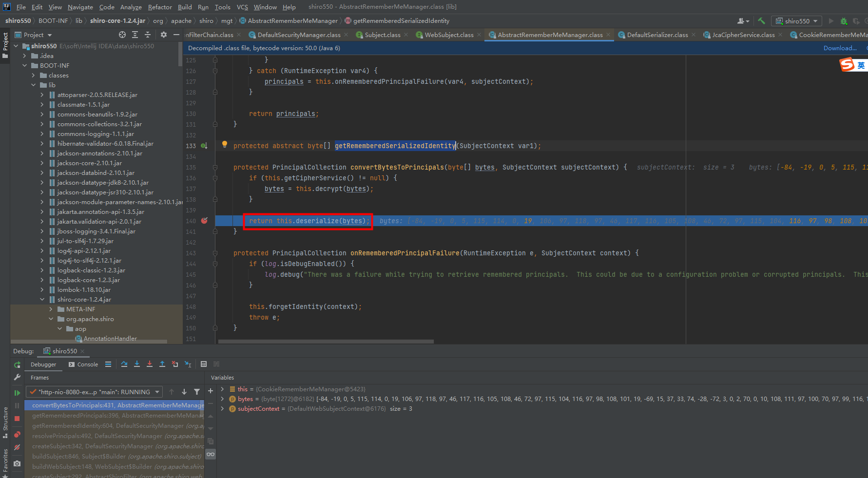
Task: Open View Breakpoints dialog icon
Action: [17, 435]
